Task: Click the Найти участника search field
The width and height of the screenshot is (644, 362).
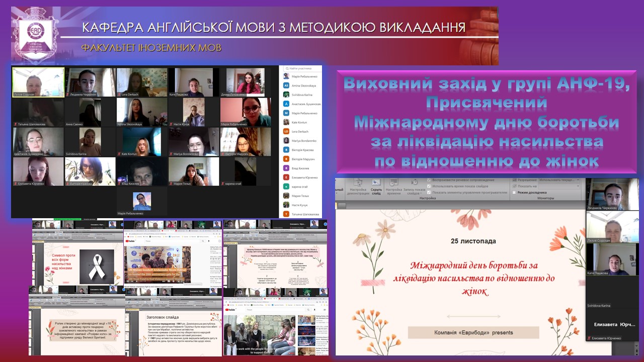Action: pyautogui.click(x=303, y=68)
